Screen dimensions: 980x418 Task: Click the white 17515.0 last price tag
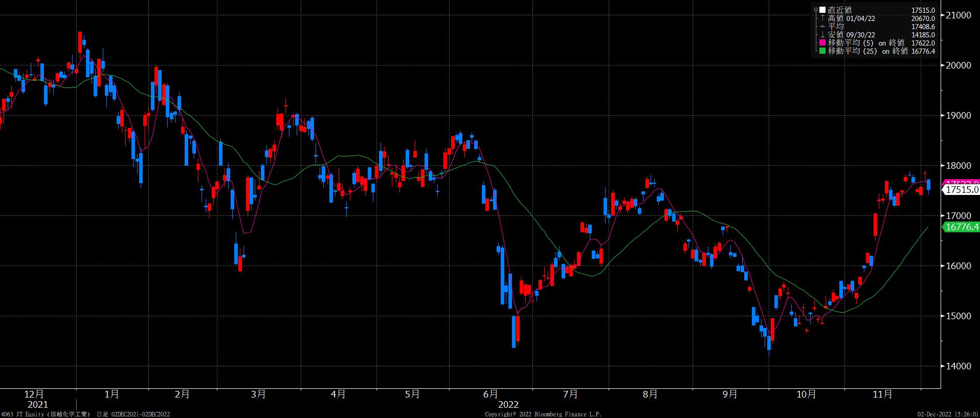[961, 190]
